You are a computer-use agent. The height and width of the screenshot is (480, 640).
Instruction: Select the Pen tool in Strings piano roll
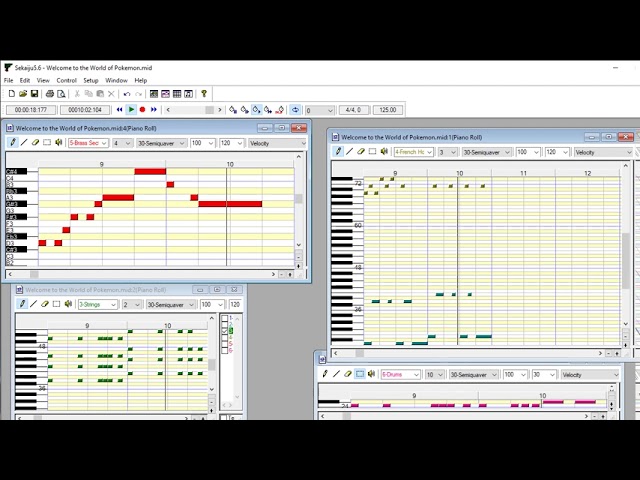tap(22, 304)
